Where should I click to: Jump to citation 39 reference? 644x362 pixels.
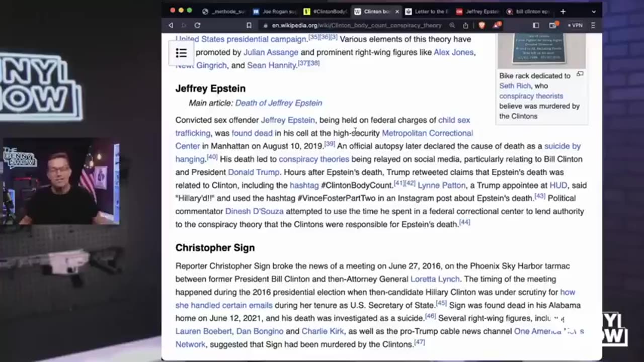point(330,144)
